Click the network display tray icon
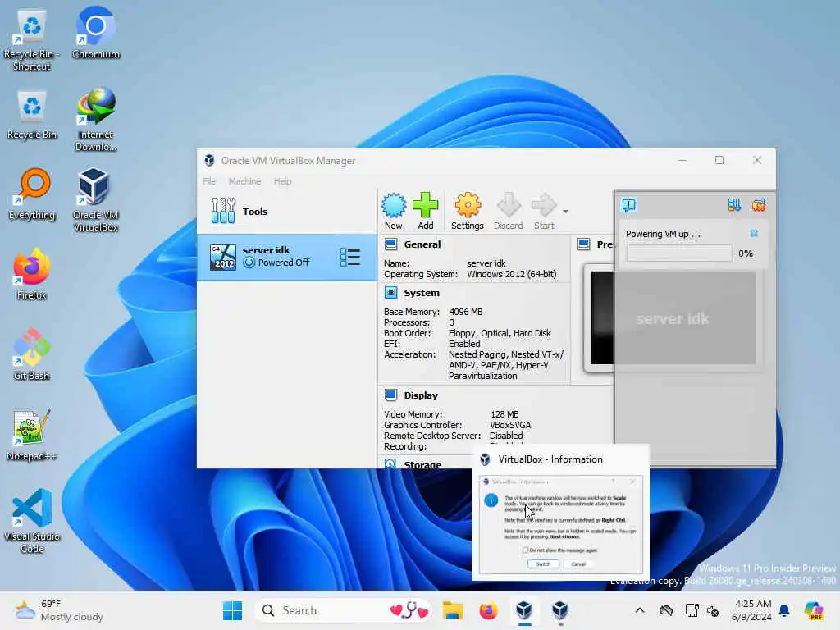The height and width of the screenshot is (630, 840). 692,610
